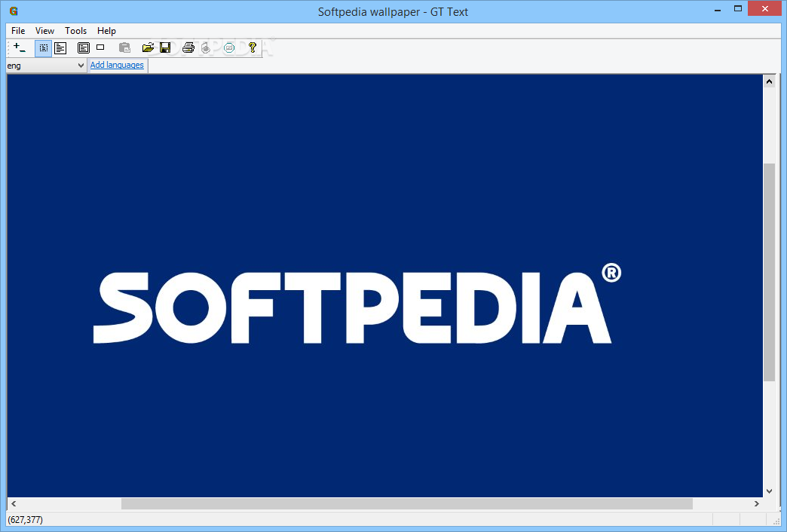Open the View menu
This screenshot has width=787, height=532.
44,31
